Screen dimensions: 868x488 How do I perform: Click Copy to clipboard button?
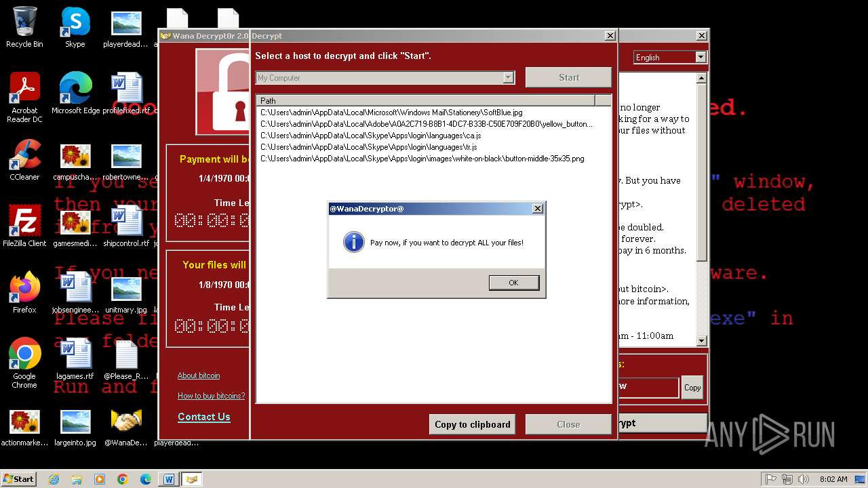(x=473, y=424)
